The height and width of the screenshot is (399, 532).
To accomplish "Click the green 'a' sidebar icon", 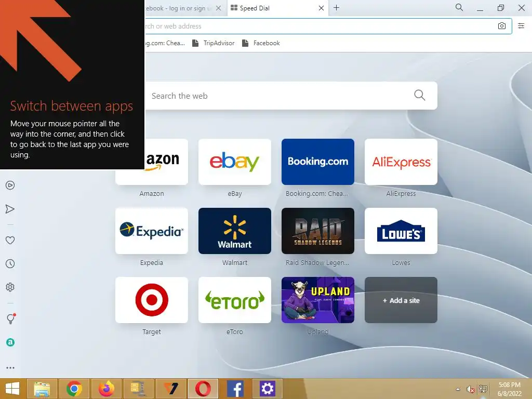I will pyautogui.click(x=10, y=342).
